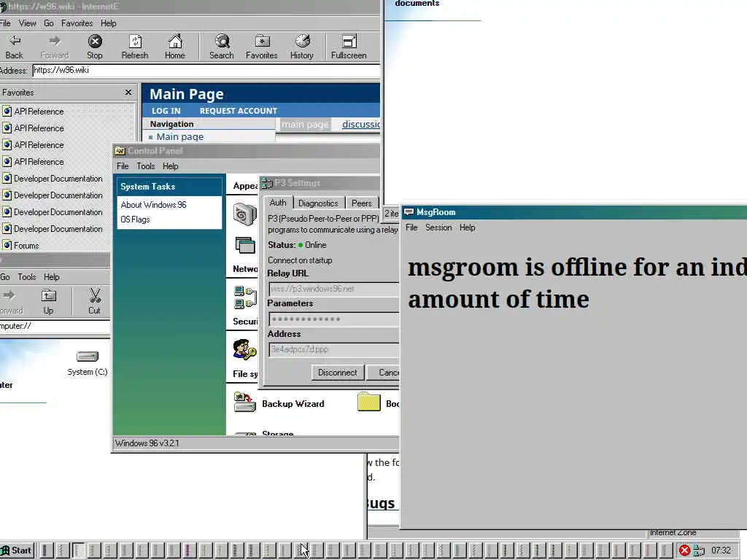The image size is (747, 560).
Task: Switch to the Diagnostics tab
Action: point(318,203)
